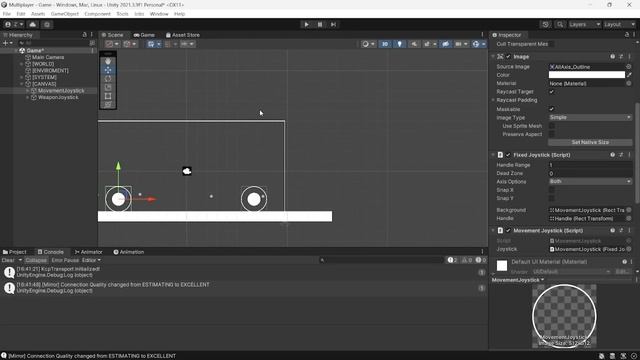Disable Movement Joystick script checkbox
The height and width of the screenshot is (360, 640).
click(x=508, y=231)
